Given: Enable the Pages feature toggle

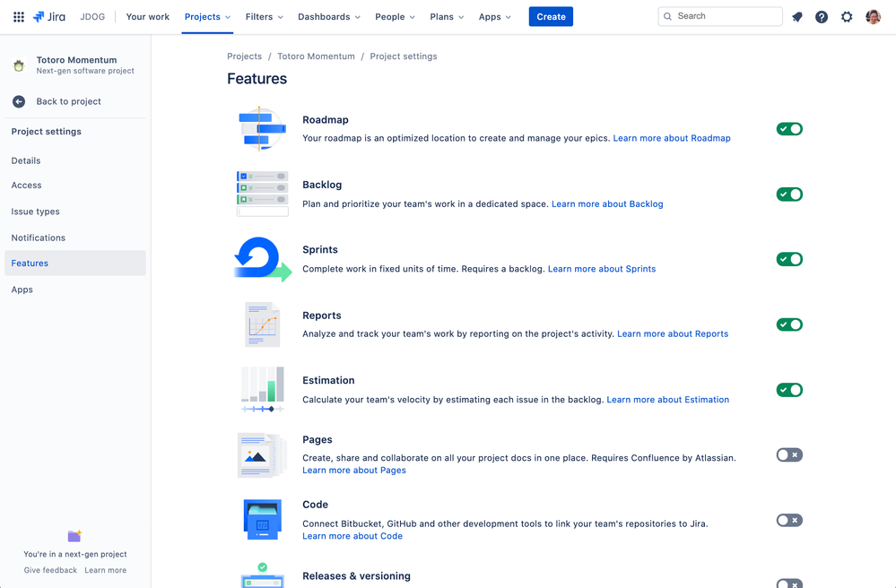Looking at the screenshot, I should coord(789,455).
